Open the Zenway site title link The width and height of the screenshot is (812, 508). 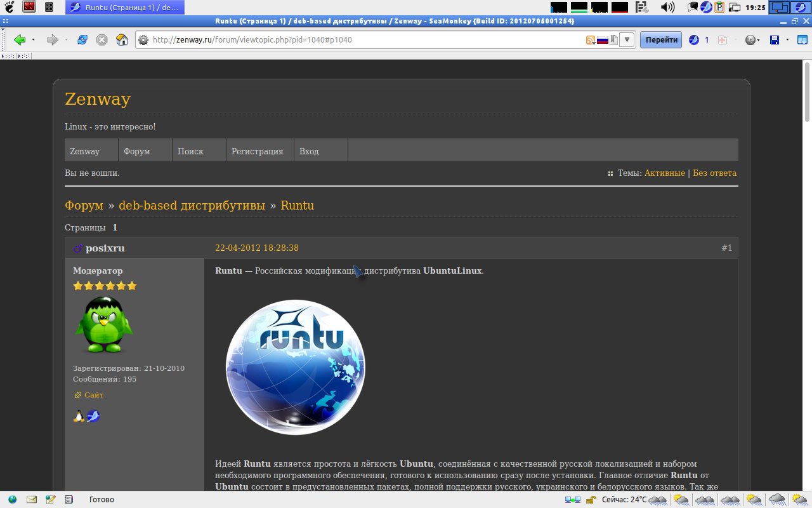[98, 99]
